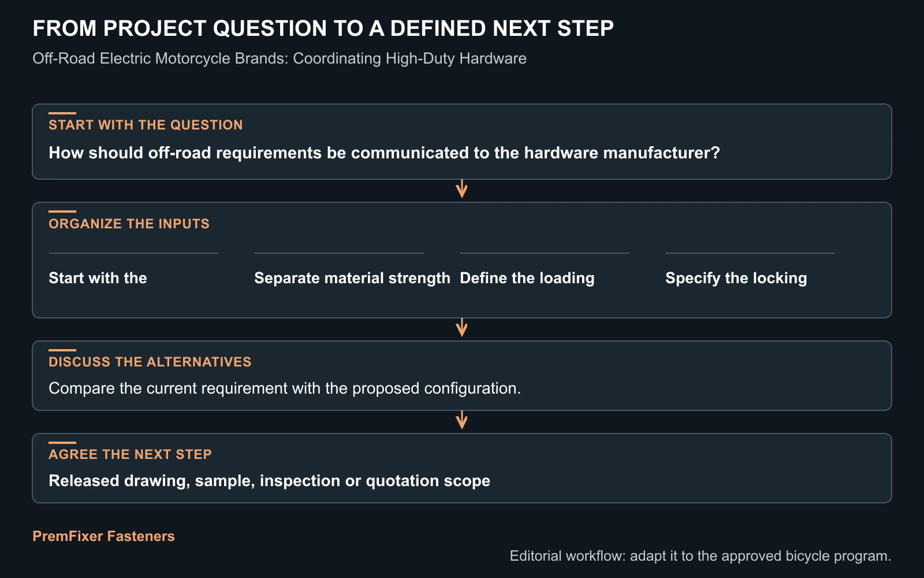
Task: Select the 'Define the loading' item
Action: click(527, 278)
